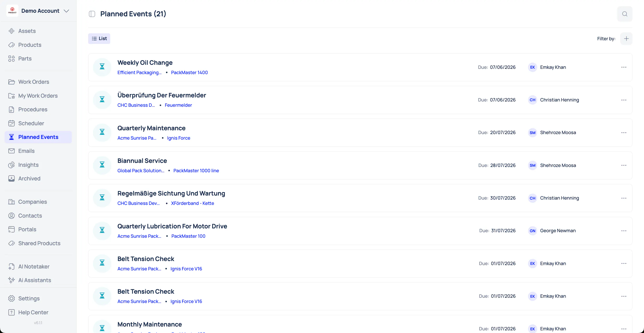Click the Work Orders folder icon

[11, 82]
